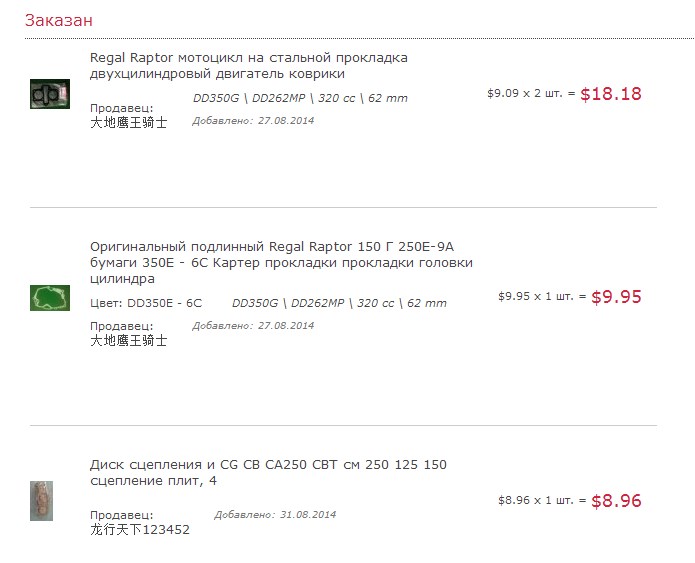Open the clutch disc product thumbnail
695x563 pixels.
click(x=41, y=501)
